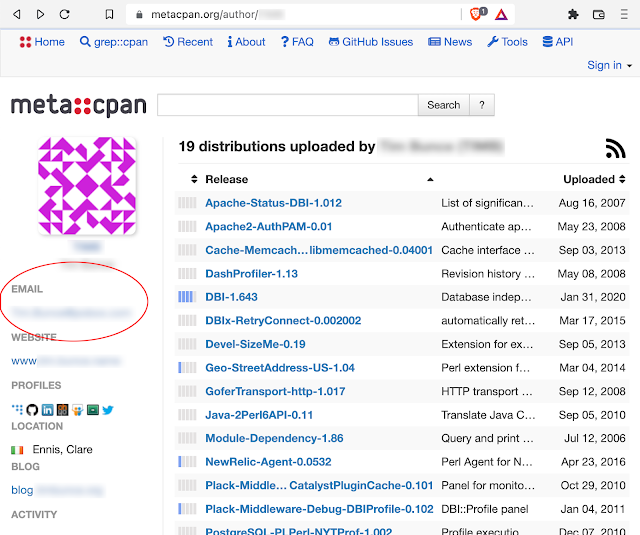Screen dimensions: 640x535
Task: Reload the page
Action: 64,15
